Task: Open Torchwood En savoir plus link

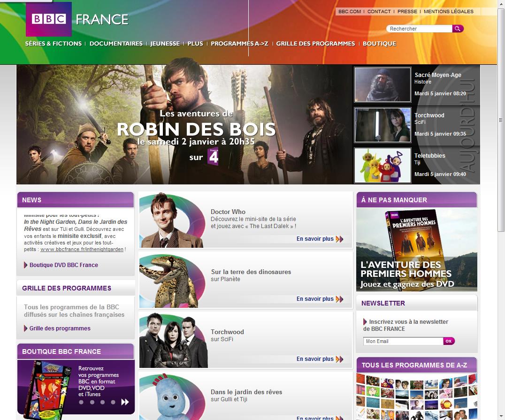Action: pos(315,359)
